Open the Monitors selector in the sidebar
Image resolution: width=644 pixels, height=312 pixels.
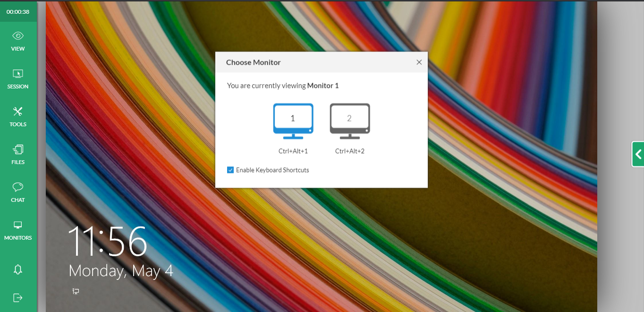coord(18,230)
